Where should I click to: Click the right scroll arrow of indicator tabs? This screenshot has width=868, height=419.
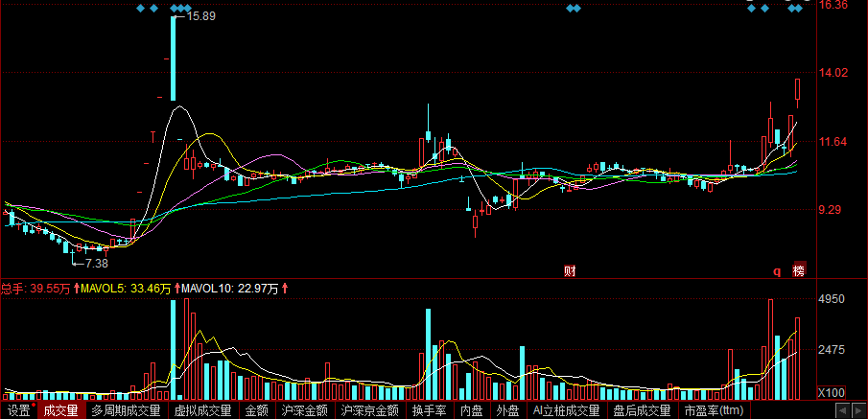coord(858,410)
